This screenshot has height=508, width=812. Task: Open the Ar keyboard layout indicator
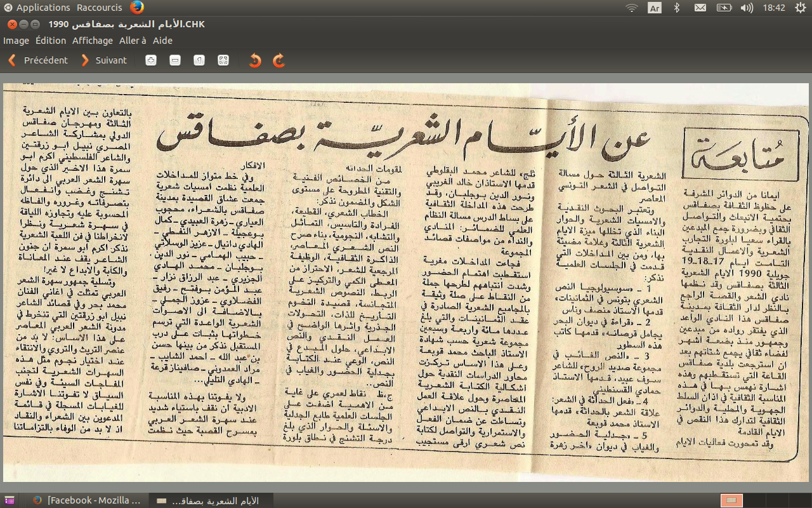[655, 8]
